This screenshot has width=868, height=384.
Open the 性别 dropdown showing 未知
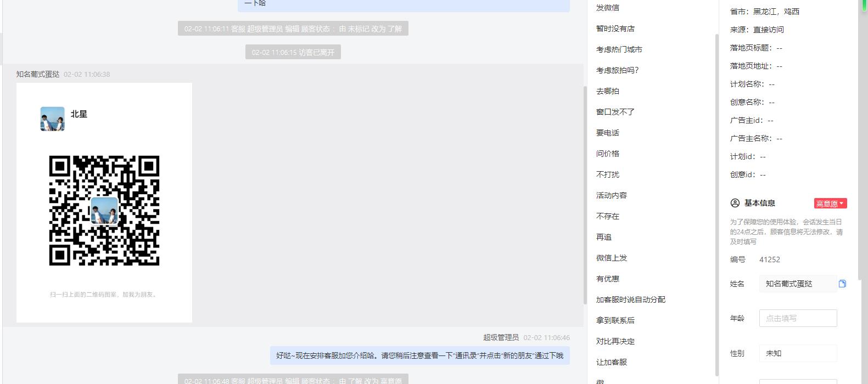click(798, 353)
